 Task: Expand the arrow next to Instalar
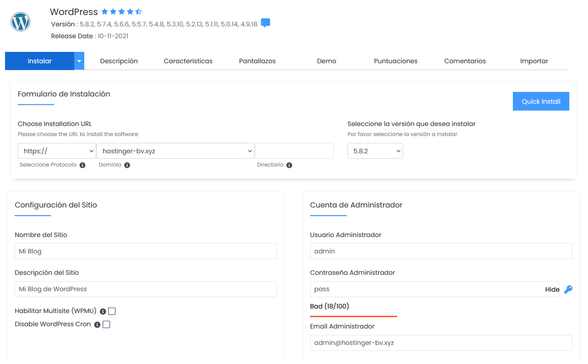tap(78, 61)
